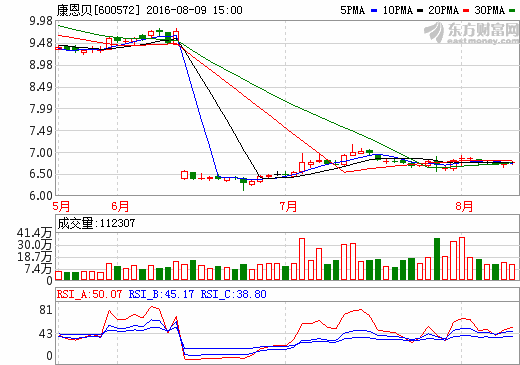Select the 10PMA legend label

pyautogui.click(x=398, y=10)
